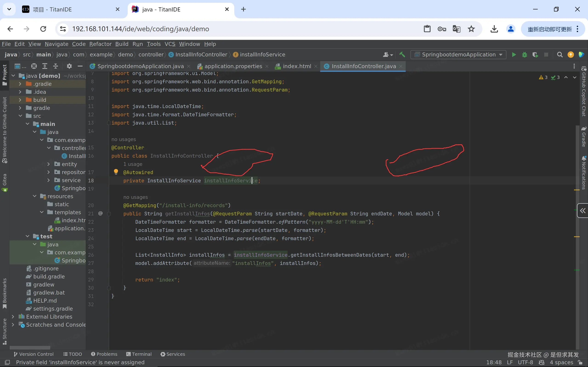
Task: Open the Problems tool window
Action: 104,354
